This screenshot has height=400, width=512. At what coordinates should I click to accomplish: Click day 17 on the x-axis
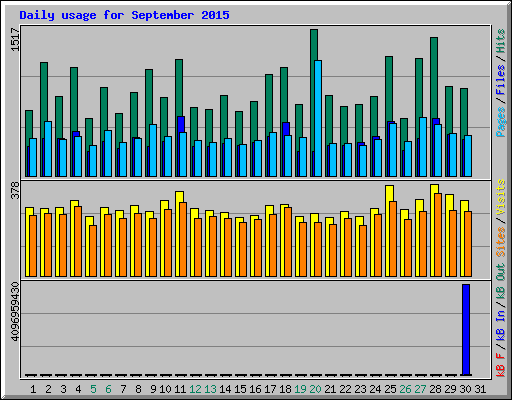(x=270, y=389)
